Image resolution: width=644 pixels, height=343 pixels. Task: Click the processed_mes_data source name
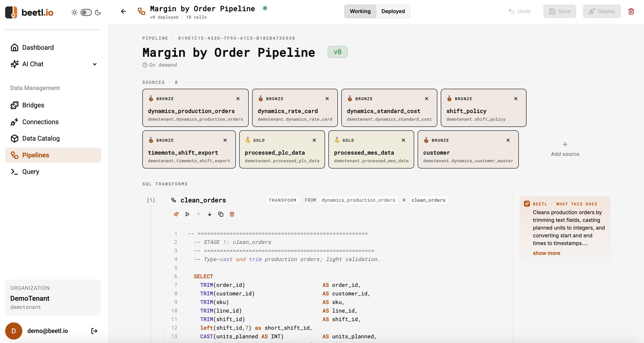364,153
